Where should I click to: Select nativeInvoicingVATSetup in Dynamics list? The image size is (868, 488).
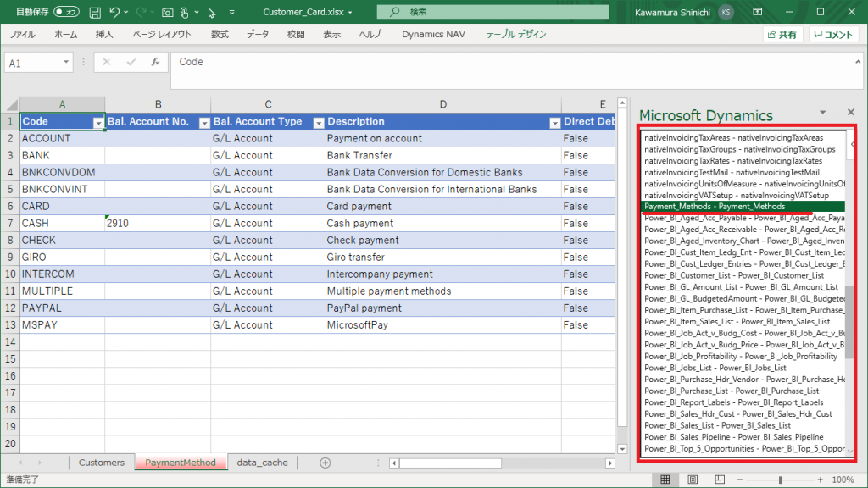point(743,196)
